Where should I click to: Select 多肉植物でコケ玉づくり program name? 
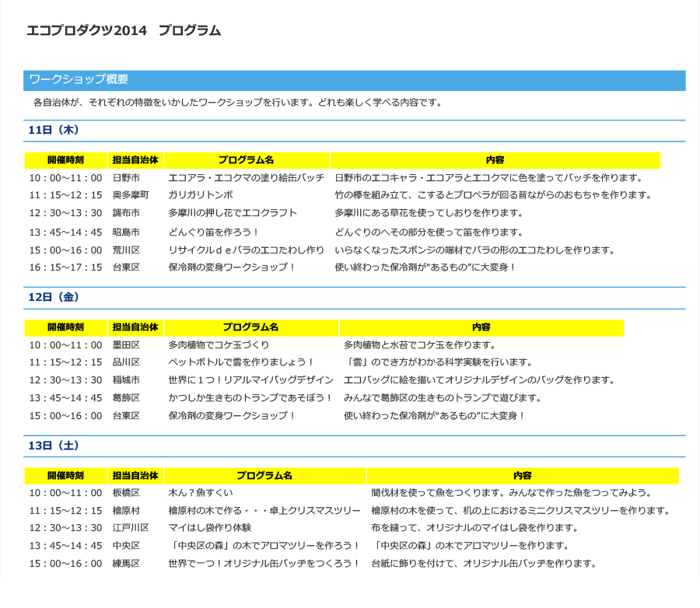(219, 345)
